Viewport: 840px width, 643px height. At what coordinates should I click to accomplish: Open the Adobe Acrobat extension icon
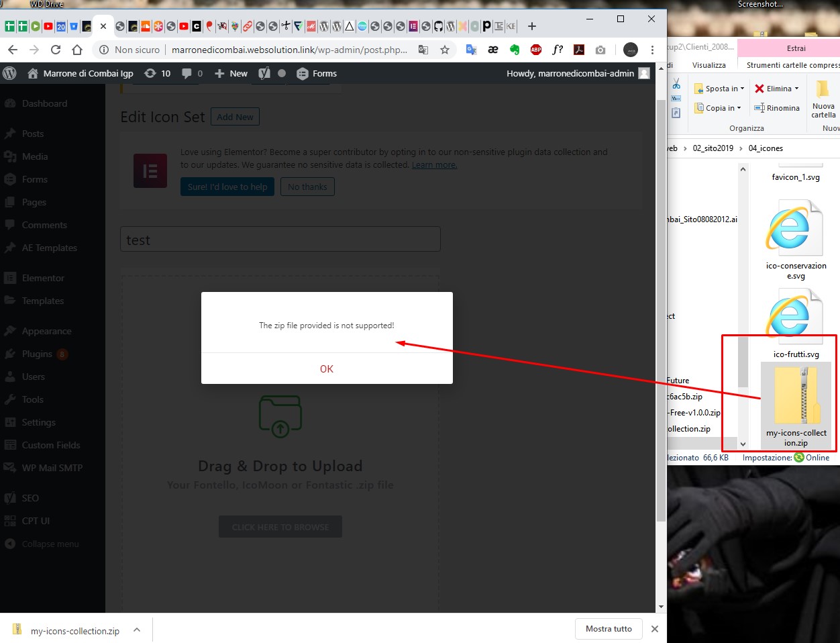click(x=579, y=50)
